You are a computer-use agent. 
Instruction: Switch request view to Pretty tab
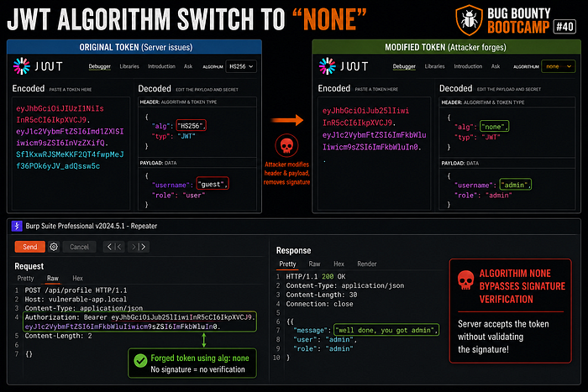pyautogui.click(x=25, y=278)
